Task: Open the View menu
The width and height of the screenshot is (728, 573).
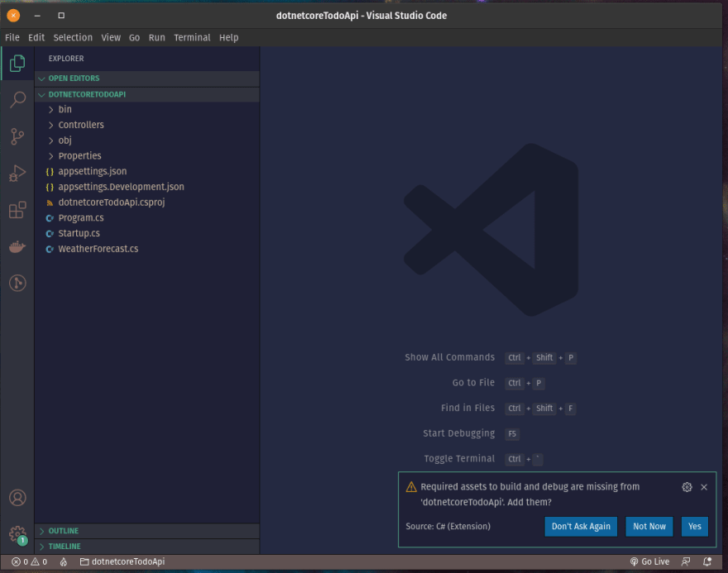Action: 111,37
